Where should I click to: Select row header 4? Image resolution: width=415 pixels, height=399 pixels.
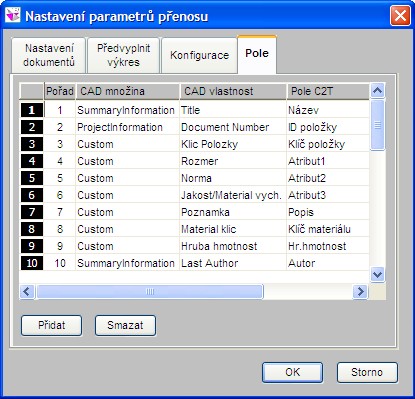(x=32, y=161)
